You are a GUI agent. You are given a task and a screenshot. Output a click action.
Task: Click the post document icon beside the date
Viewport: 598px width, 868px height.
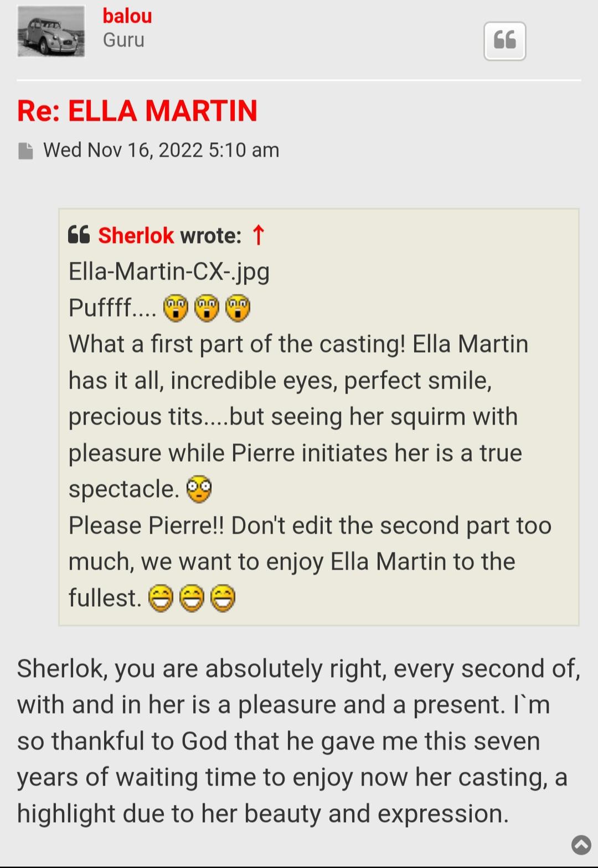pyautogui.click(x=25, y=151)
